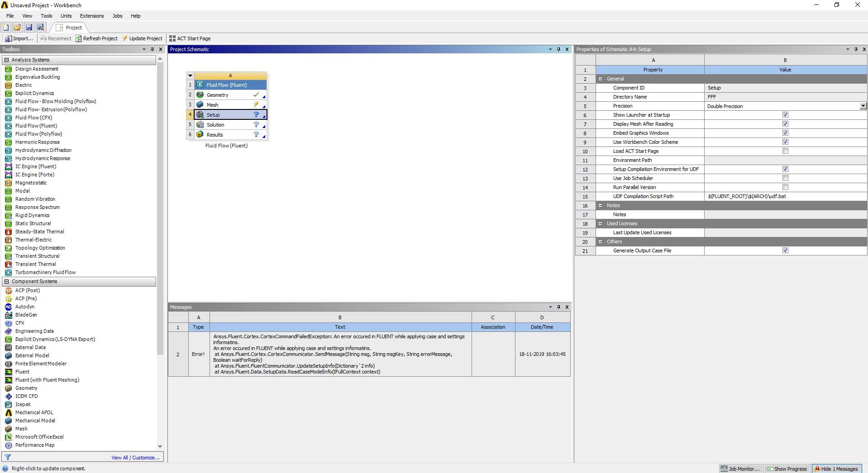Enable Load ACT Start Page checkbox

coord(785,151)
